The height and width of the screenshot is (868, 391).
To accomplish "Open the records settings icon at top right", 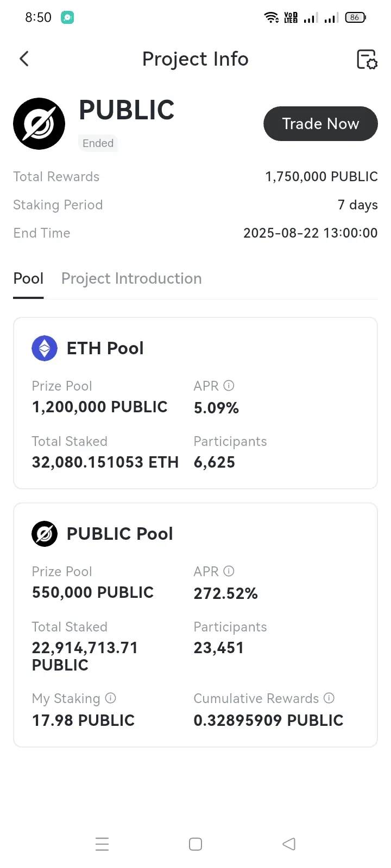I will point(367,59).
